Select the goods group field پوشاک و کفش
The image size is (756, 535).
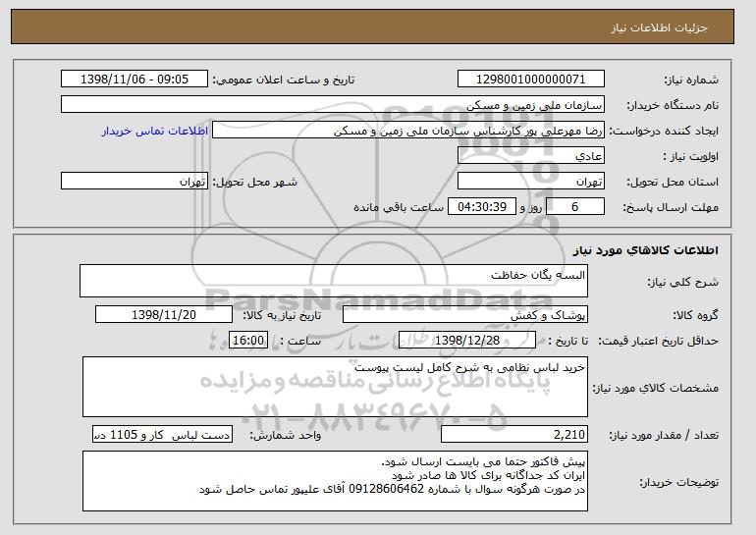pos(465,315)
